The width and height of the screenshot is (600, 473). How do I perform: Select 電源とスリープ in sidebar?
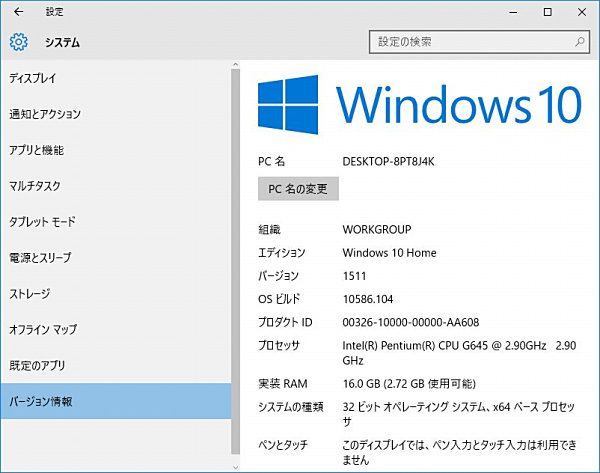(x=116, y=258)
